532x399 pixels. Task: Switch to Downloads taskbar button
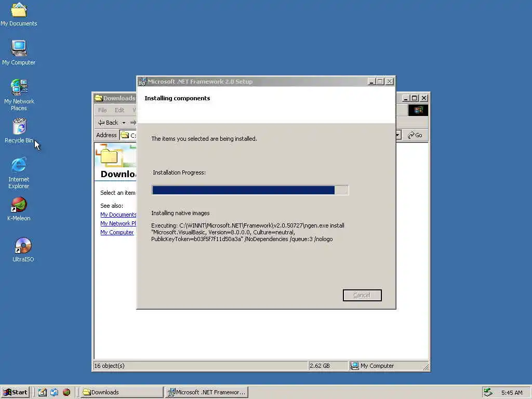pos(122,392)
